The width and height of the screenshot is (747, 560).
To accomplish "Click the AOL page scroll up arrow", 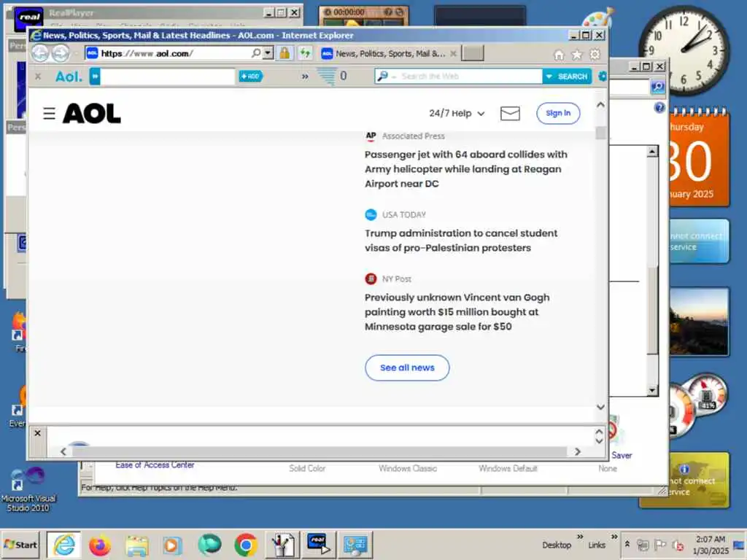I will coord(600,105).
